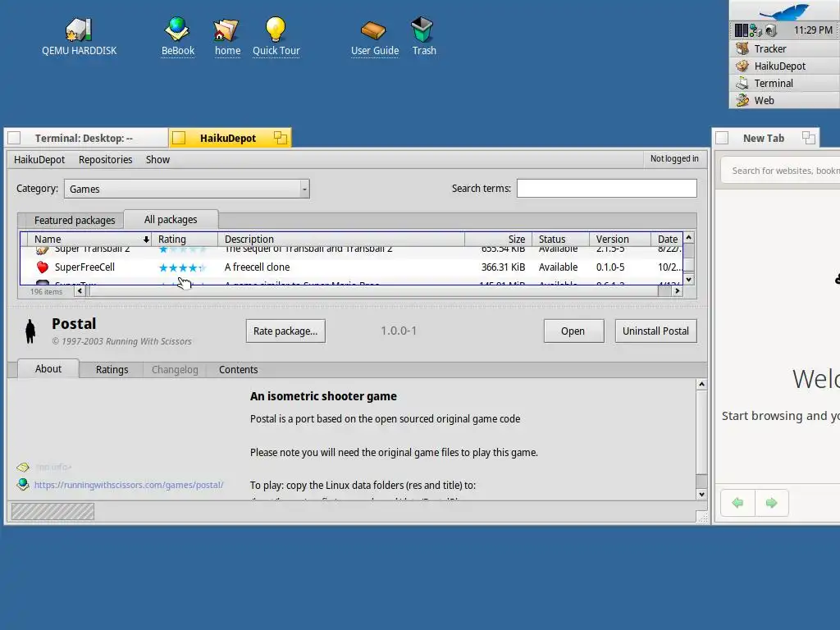
Task: Go back in the Web browser
Action: coord(737,503)
